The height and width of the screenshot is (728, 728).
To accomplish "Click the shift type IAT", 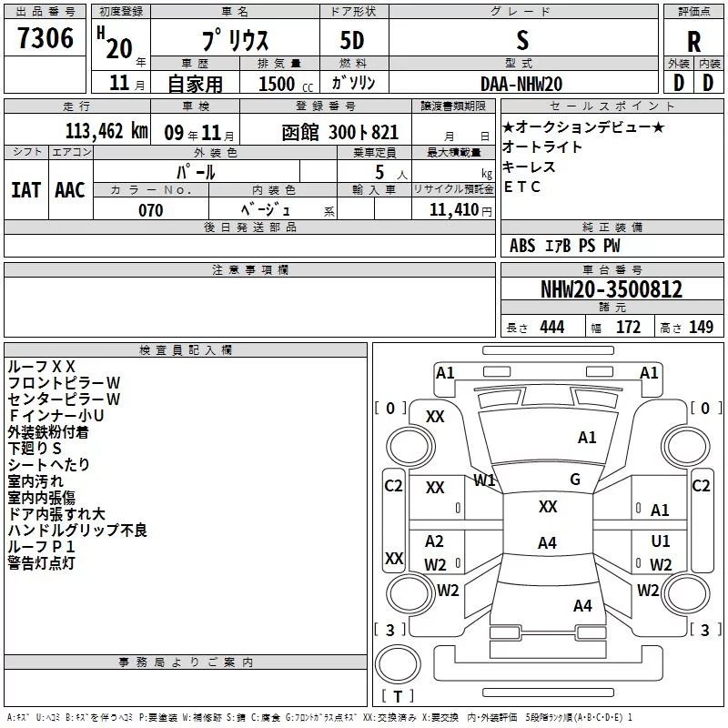I will [x=25, y=190].
